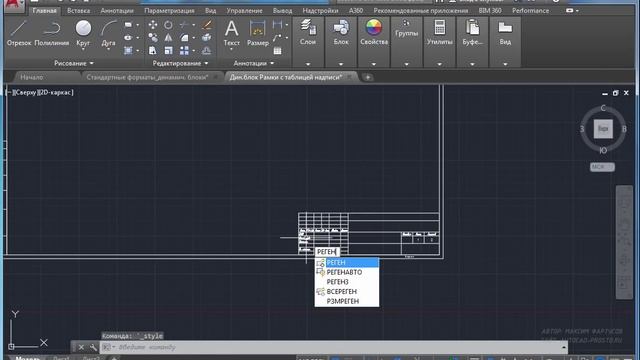640x360 pixels.
Task: Select ВСЕРЕГЕН from command suggestions
Action: click(347, 291)
